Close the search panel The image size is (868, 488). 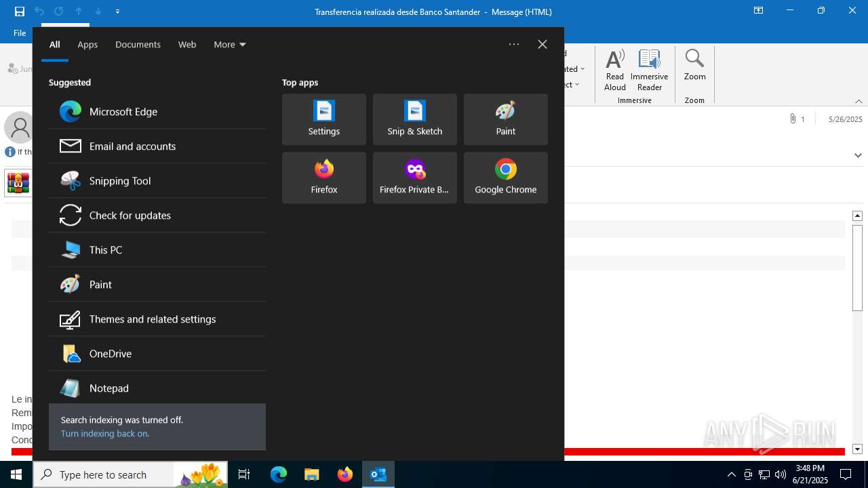(542, 44)
